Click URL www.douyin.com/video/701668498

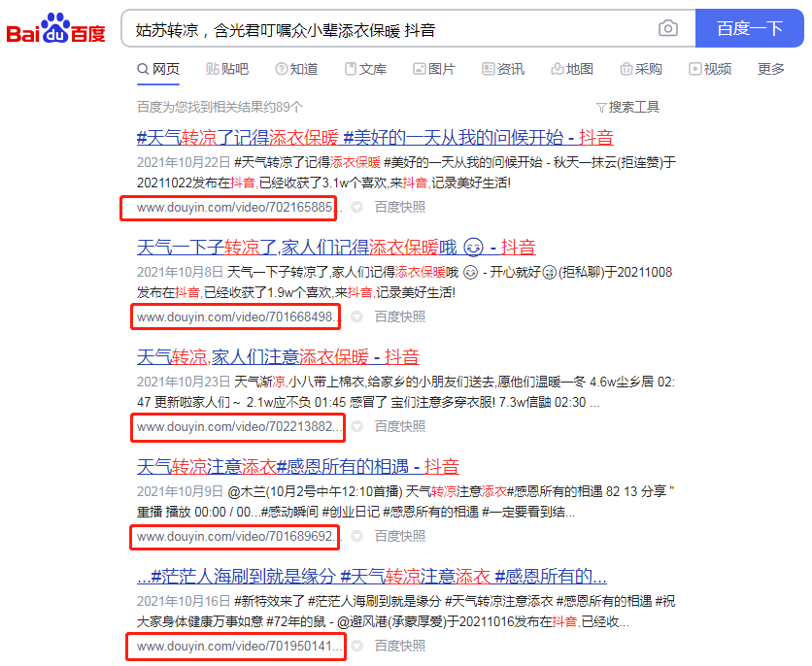pos(239,317)
